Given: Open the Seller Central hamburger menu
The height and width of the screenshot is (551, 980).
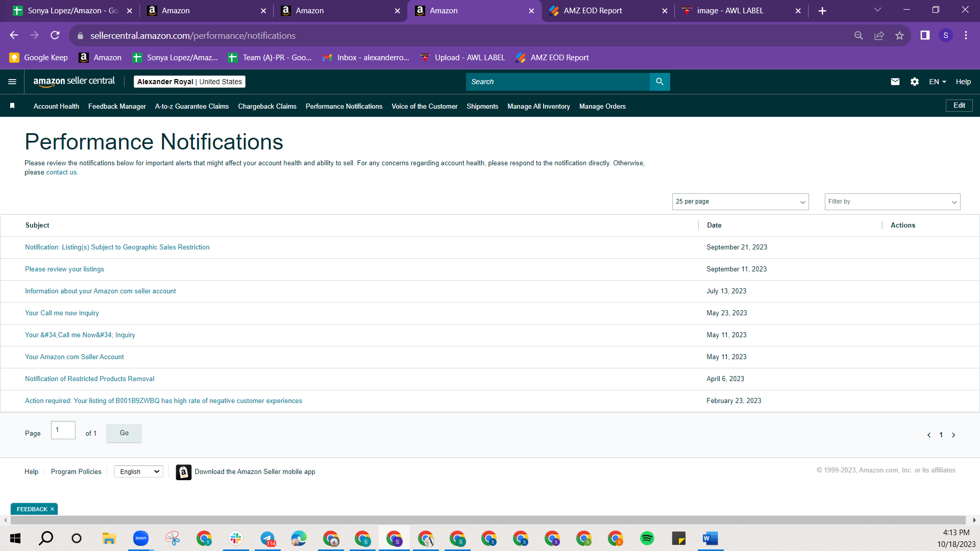Looking at the screenshot, I should coord(12,82).
